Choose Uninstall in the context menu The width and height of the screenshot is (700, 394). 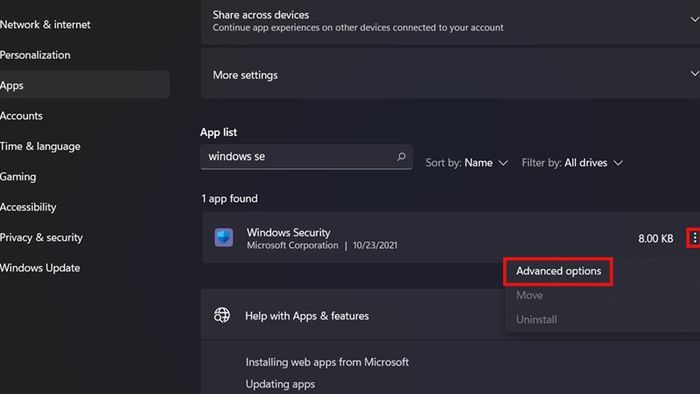click(x=536, y=319)
